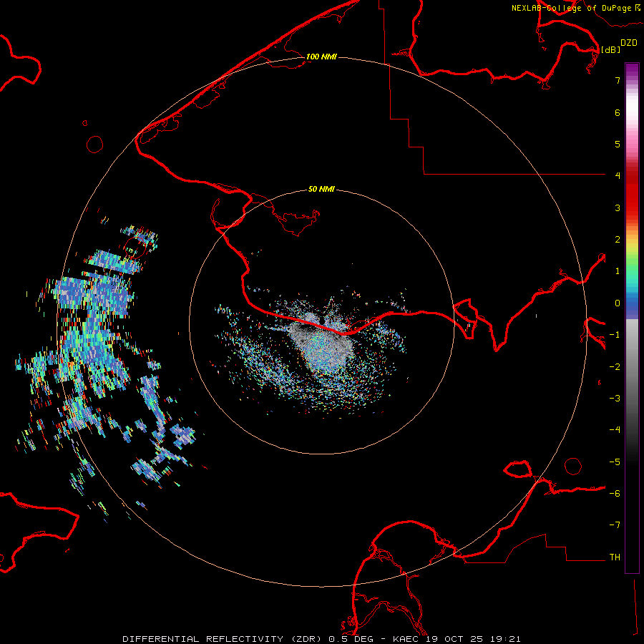Click the '50 NMI' range ring label
The width and height of the screenshot is (644, 644).
[x=321, y=189]
